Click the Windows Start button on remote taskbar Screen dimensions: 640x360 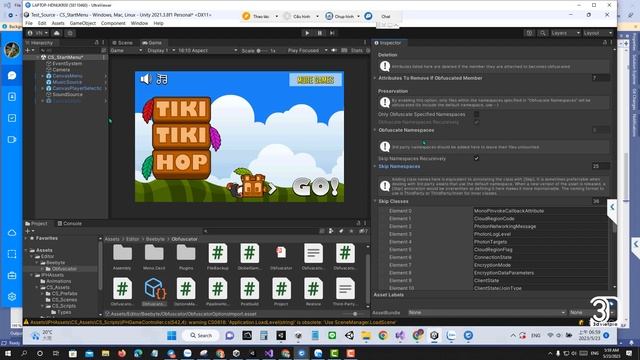172,336
